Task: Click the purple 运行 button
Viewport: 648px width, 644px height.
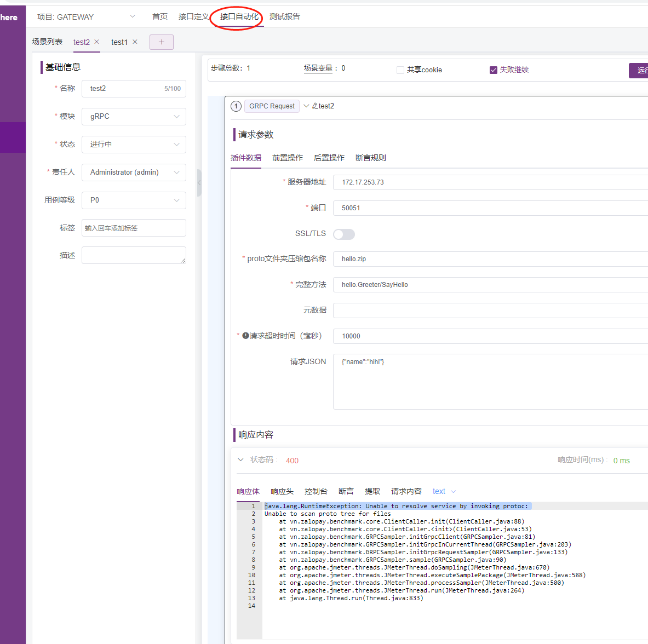Action: coord(641,70)
